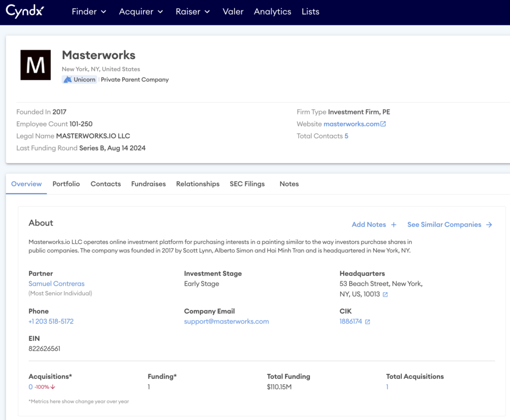Open the Masterworks company logo
This screenshot has width=510, height=420.
click(x=35, y=65)
